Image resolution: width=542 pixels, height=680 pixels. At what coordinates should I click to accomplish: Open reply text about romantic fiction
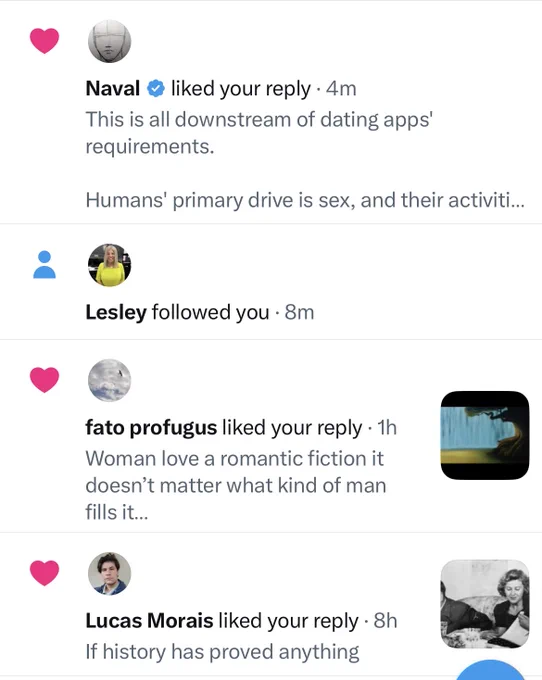pos(235,485)
